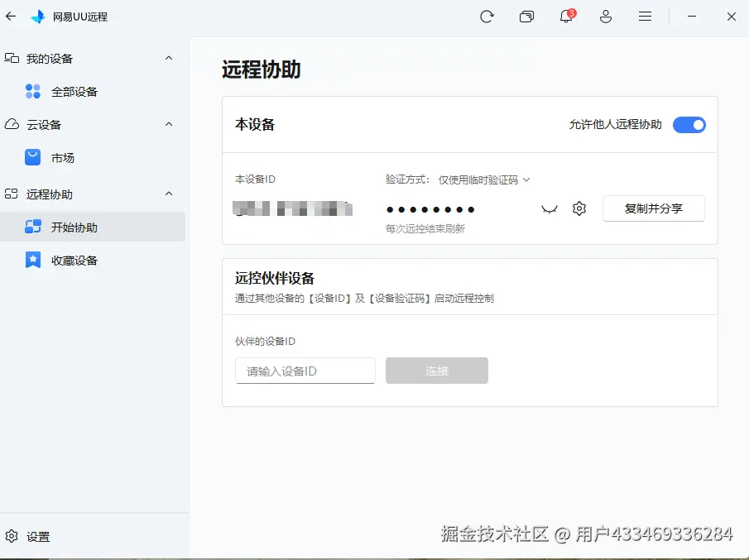Close the 网易UU远程 window
Screen dimensions: 749x560
pos(732,17)
